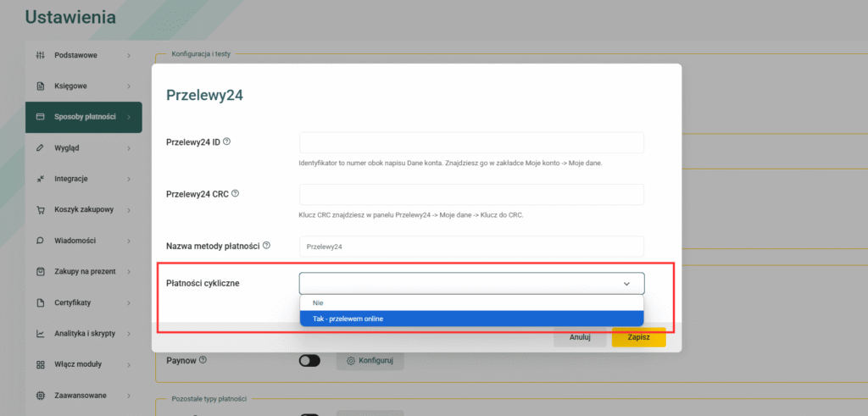
Task: Click the Przelewy24 ID help icon
Action: [226, 141]
